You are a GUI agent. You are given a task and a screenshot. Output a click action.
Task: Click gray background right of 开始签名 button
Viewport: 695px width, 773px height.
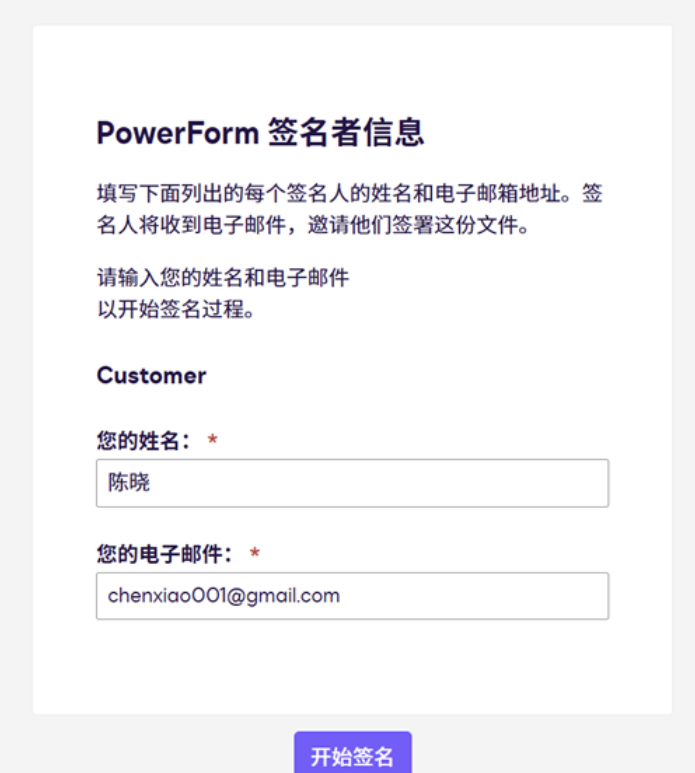pyautogui.click(x=550, y=750)
